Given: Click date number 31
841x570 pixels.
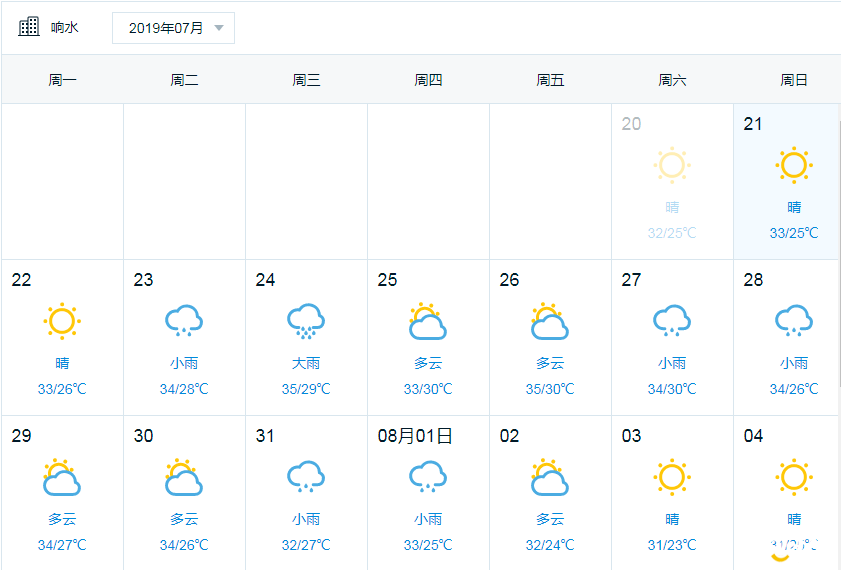Looking at the screenshot, I should [x=265, y=436].
